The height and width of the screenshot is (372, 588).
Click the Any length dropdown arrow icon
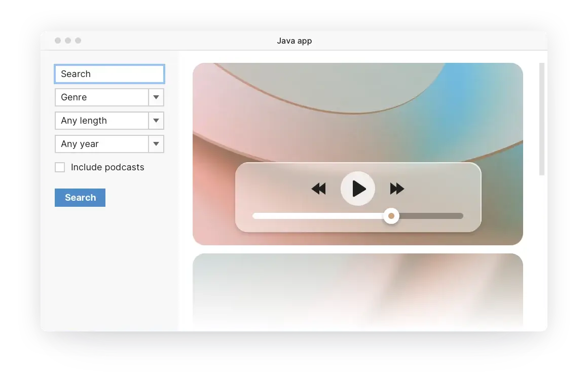coord(156,121)
